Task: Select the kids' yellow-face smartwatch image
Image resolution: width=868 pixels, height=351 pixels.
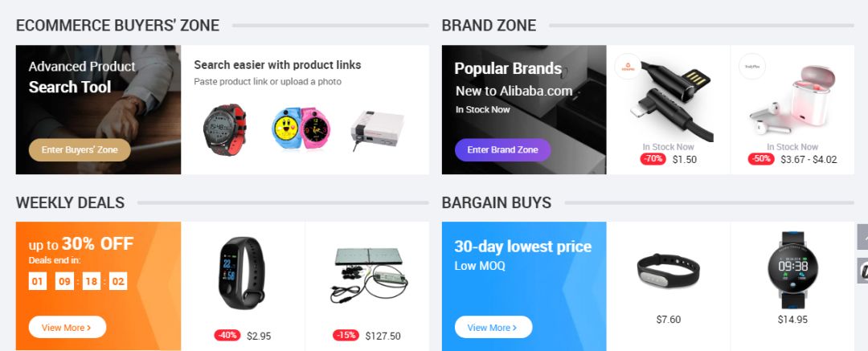Action: [300, 129]
